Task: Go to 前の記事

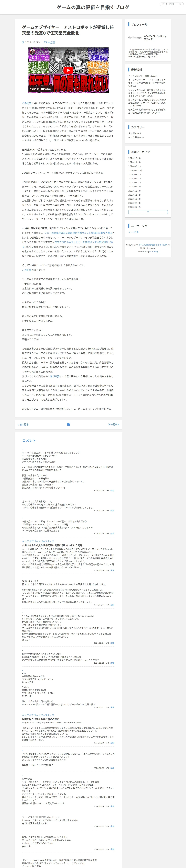Action: (x=23, y=425)
